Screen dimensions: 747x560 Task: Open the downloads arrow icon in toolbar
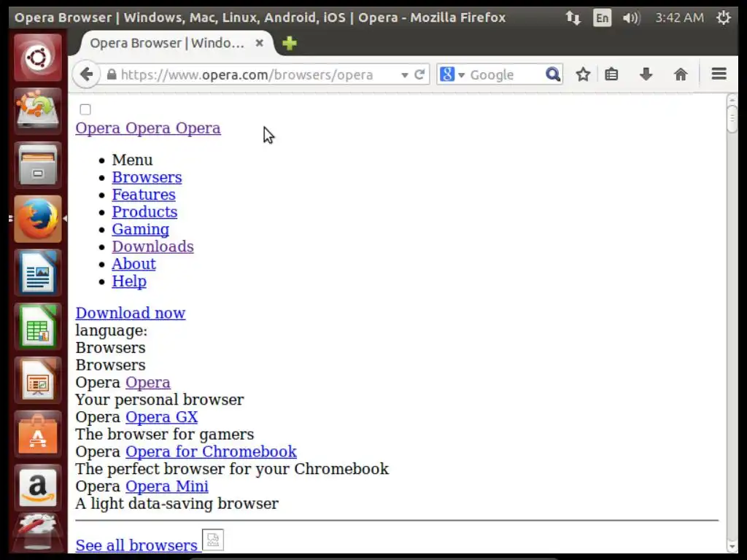coord(646,74)
